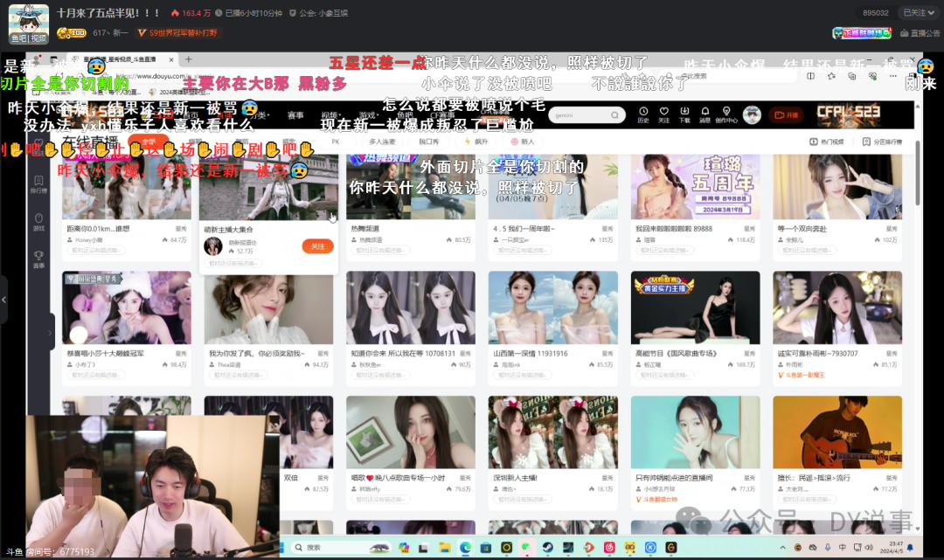
Task: Click the 开播 start streaming button
Action: pyautogui.click(x=787, y=115)
